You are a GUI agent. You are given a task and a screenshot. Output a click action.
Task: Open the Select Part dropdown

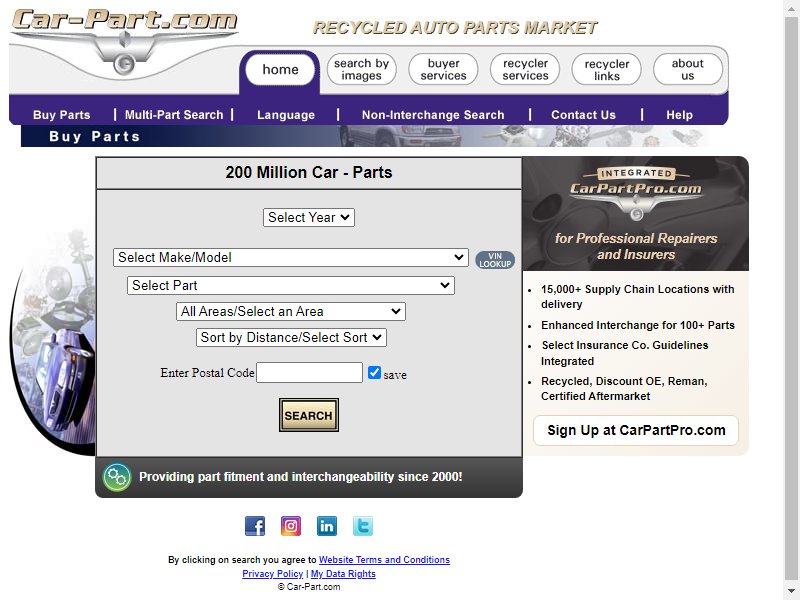291,285
